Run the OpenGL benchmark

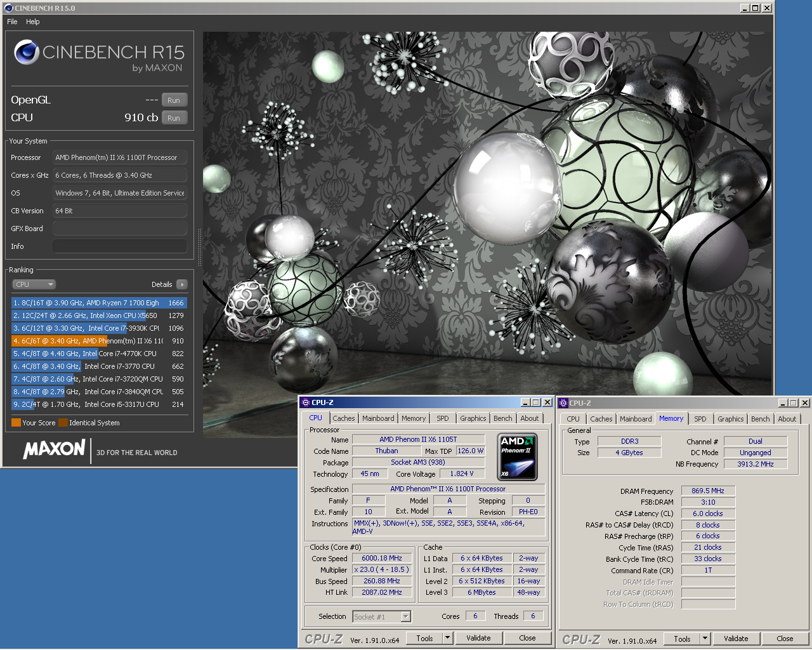(x=174, y=100)
